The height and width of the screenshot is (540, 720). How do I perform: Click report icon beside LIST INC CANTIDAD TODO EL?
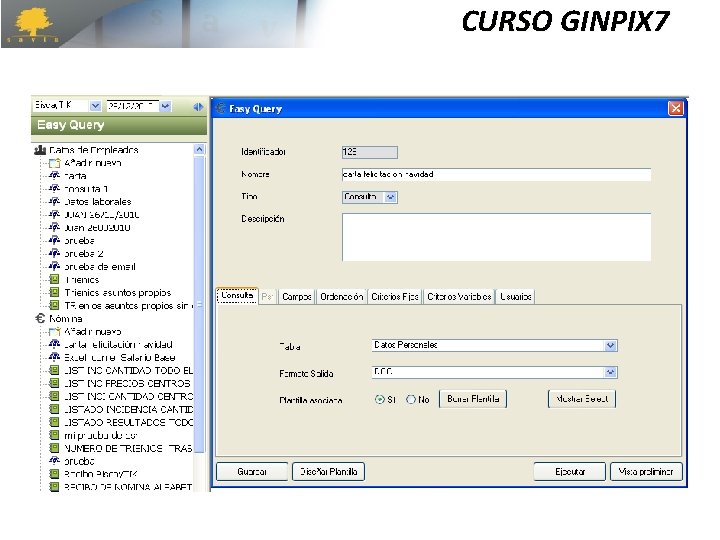pyautogui.click(x=54, y=370)
